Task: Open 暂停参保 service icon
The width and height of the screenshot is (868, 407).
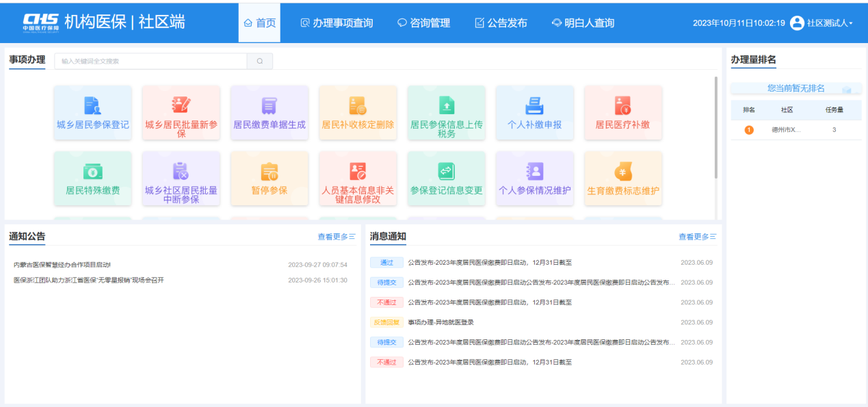Action: [269, 171]
